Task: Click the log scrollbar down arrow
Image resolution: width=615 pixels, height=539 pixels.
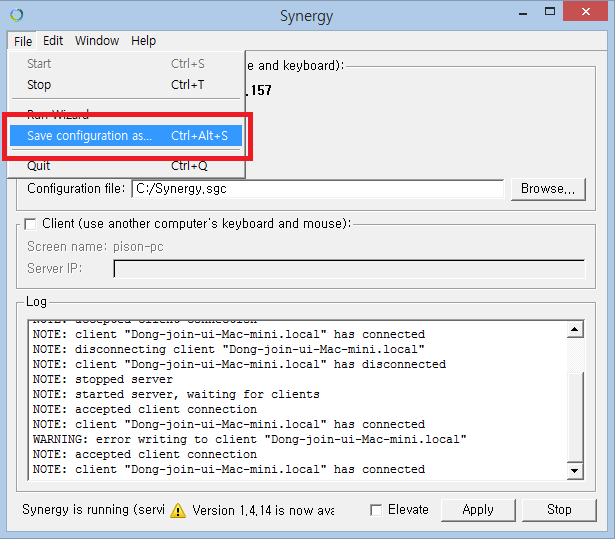Action: click(x=575, y=471)
